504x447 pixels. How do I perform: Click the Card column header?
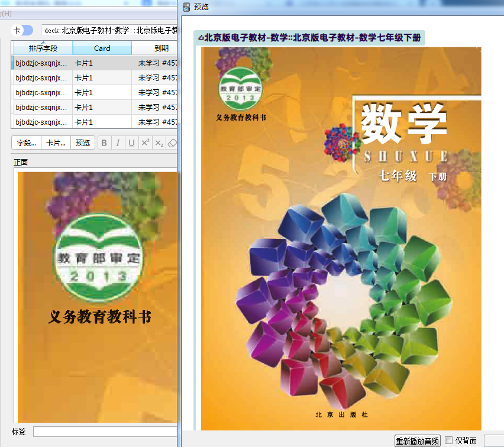[102, 48]
